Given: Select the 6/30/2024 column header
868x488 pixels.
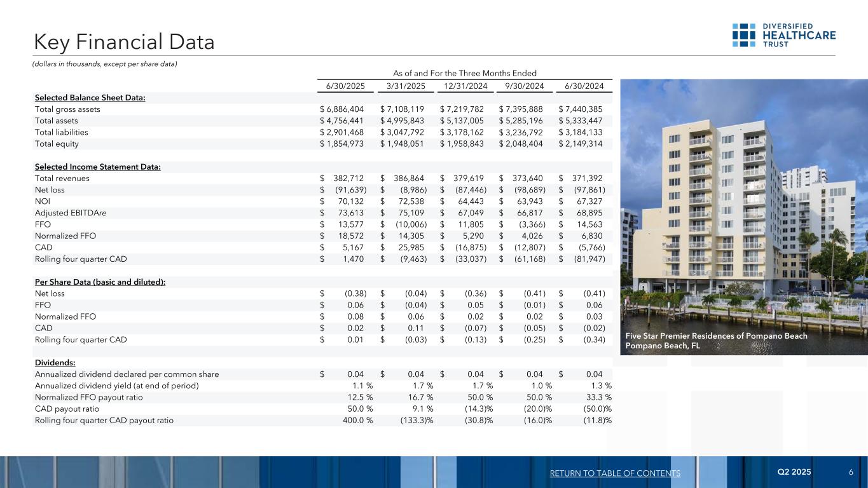Looking at the screenshot, I should click(584, 86).
